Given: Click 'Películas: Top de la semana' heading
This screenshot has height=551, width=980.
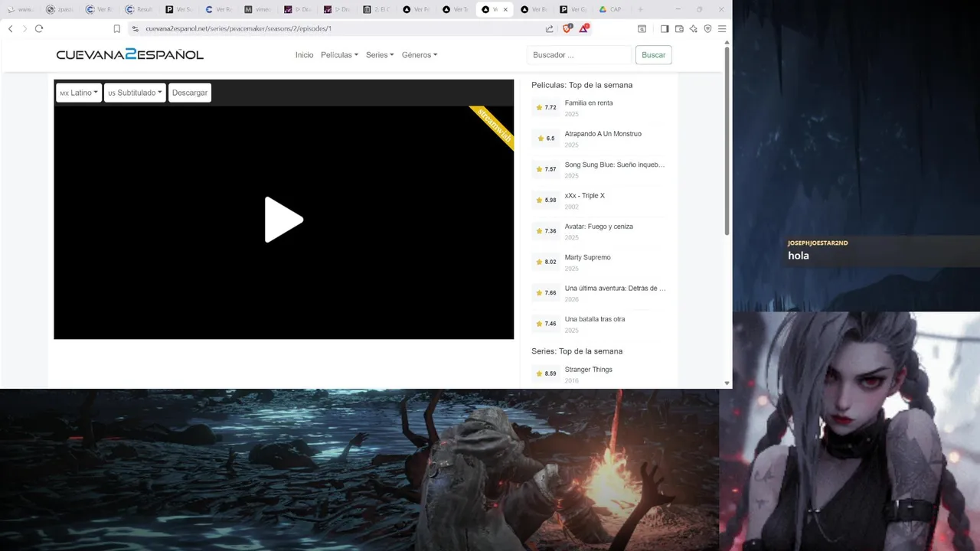Looking at the screenshot, I should click(x=582, y=85).
